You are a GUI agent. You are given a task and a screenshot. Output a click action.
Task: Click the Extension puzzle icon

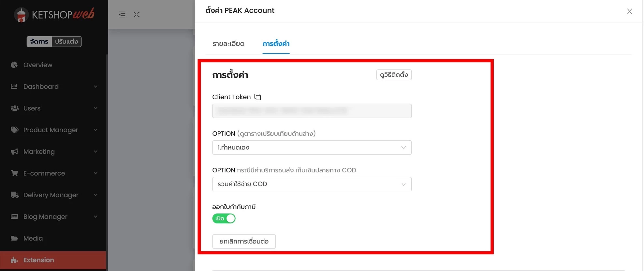[x=14, y=260]
